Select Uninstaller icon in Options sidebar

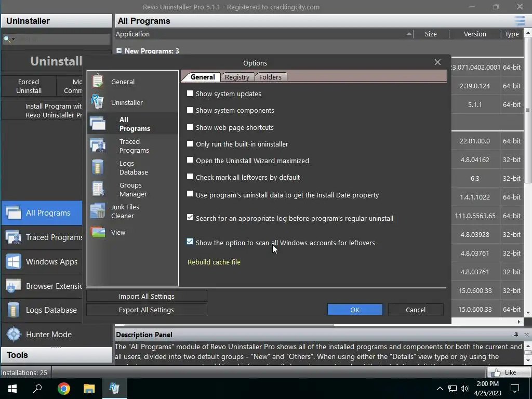point(97,102)
